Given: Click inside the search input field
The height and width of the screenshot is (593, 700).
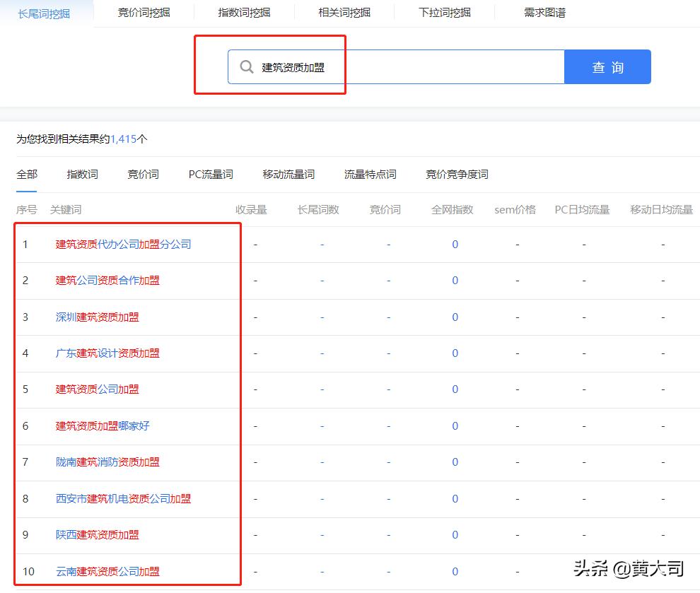Looking at the screenshot, I should tap(389, 66).
